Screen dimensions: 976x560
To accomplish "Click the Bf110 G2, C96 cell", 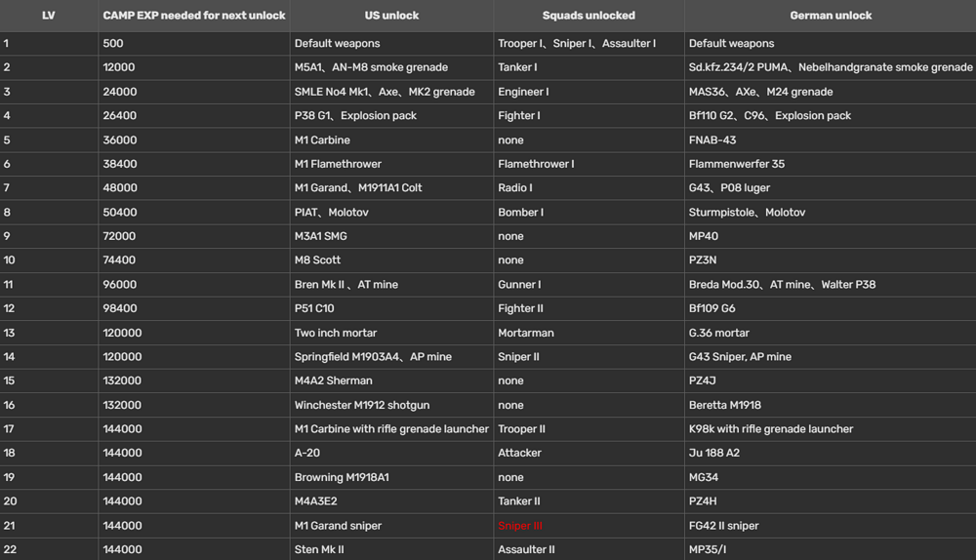I will pos(831,116).
